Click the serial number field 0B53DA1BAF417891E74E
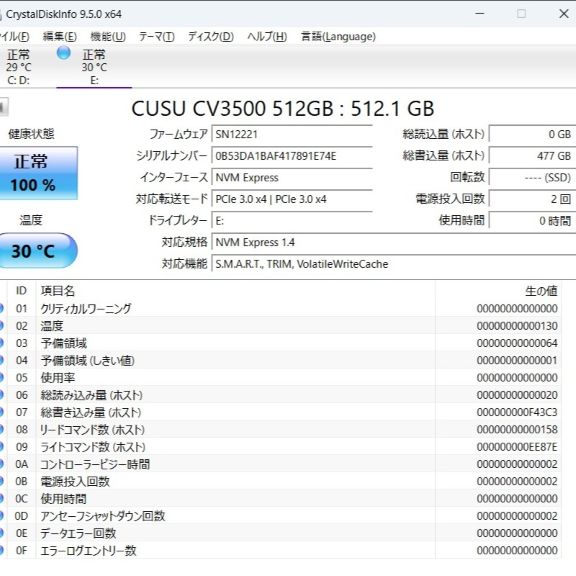This screenshot has width=576, height=576. (x=292, y=156)
